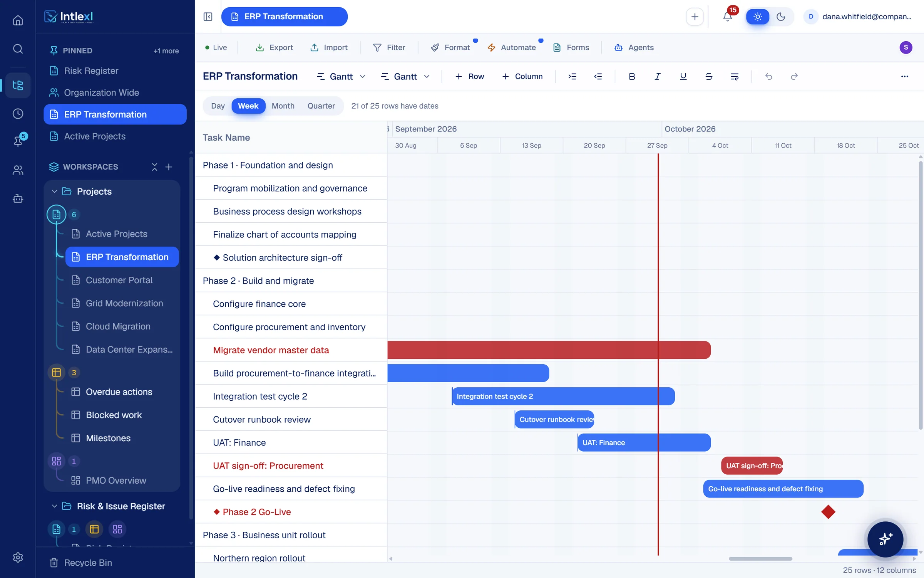
Task: Open the pinned items icon with badge 5
Action: (18, 141)
